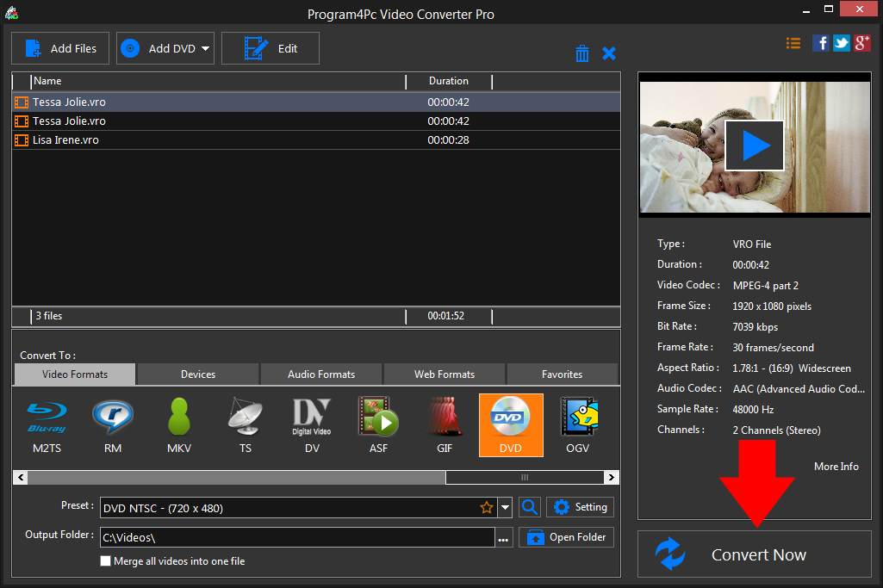Browse output folder with ellipsis button
Image resolution: width=883 pixels, height=588 pixels.
[503, 538]
